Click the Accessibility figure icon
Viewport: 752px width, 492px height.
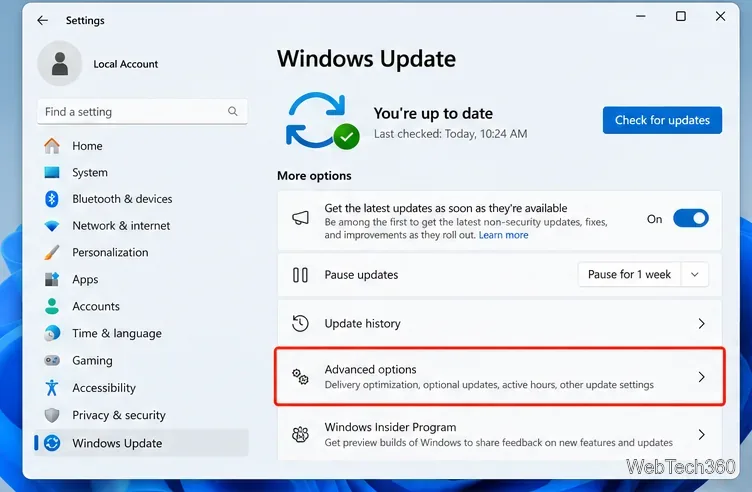click(52, 387)
